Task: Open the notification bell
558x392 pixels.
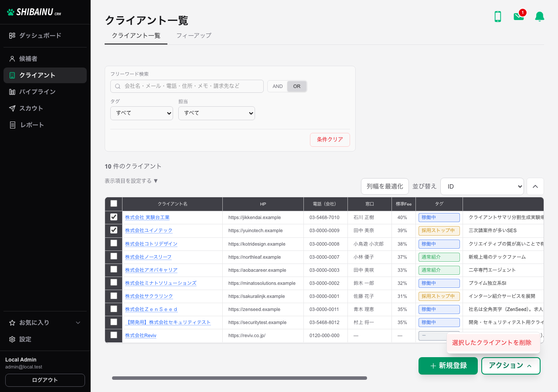Action: [x=540, y=17]
